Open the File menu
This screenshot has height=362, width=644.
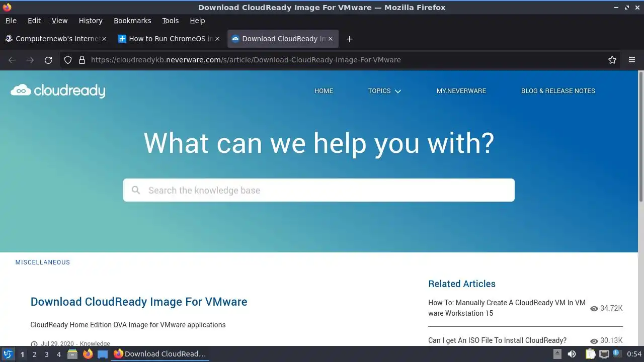[11, 21]
